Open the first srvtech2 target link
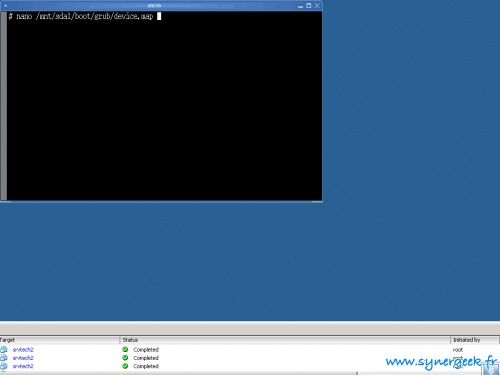This screenshot has width=500, height=375. 23,350
